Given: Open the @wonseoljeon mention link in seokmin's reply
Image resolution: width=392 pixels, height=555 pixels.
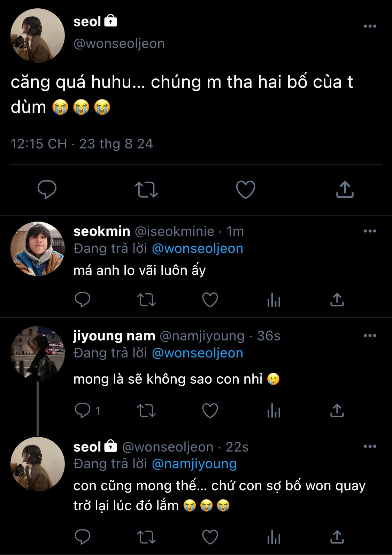Looking at the screenshot, I should tap(198, 248).
